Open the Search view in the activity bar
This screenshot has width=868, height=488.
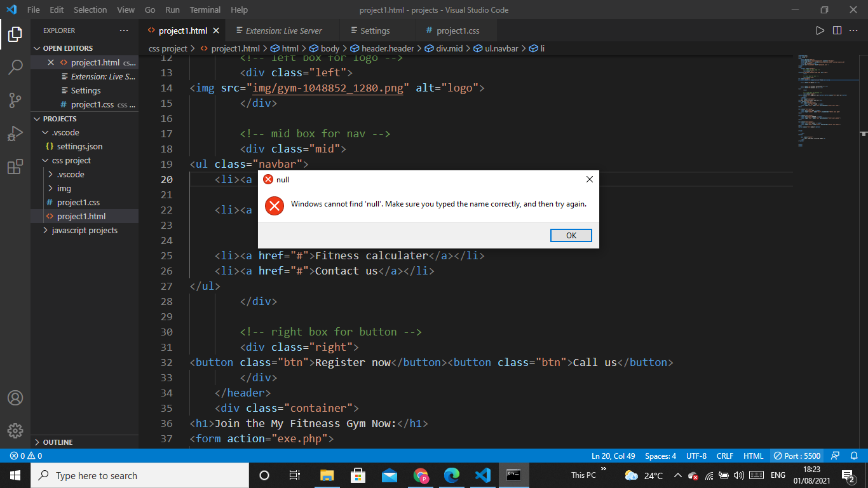(15, 67)
